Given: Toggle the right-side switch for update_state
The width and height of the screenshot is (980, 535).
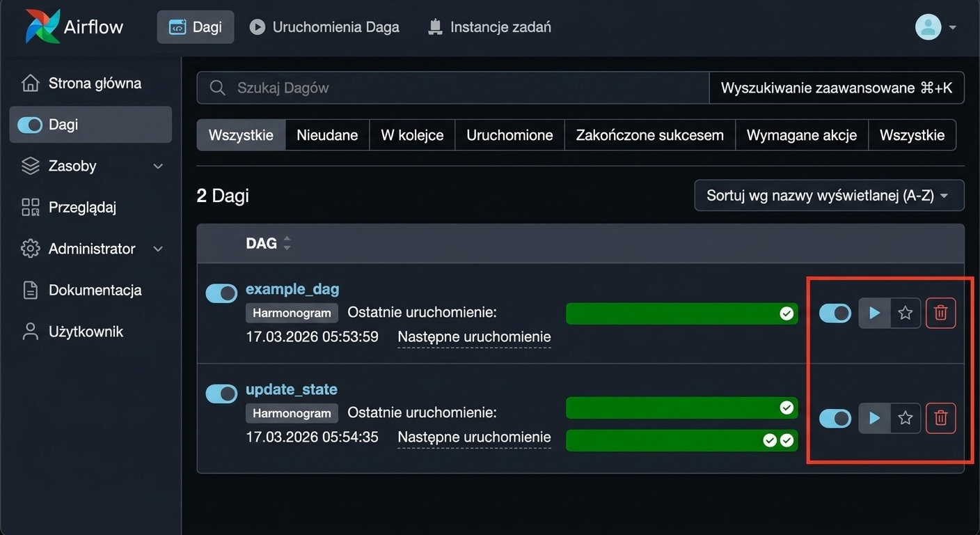Looking at the screenshot, I should coord(835,418).
